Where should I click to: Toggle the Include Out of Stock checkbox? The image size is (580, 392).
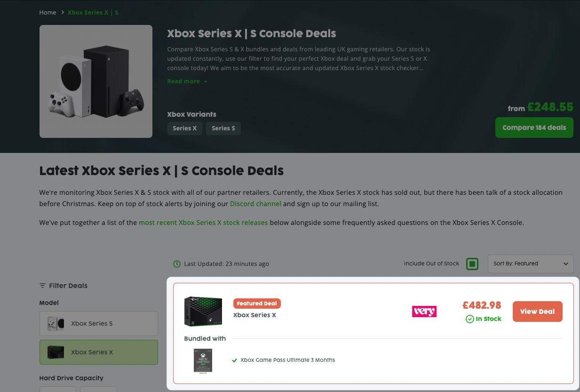[472, 264]
